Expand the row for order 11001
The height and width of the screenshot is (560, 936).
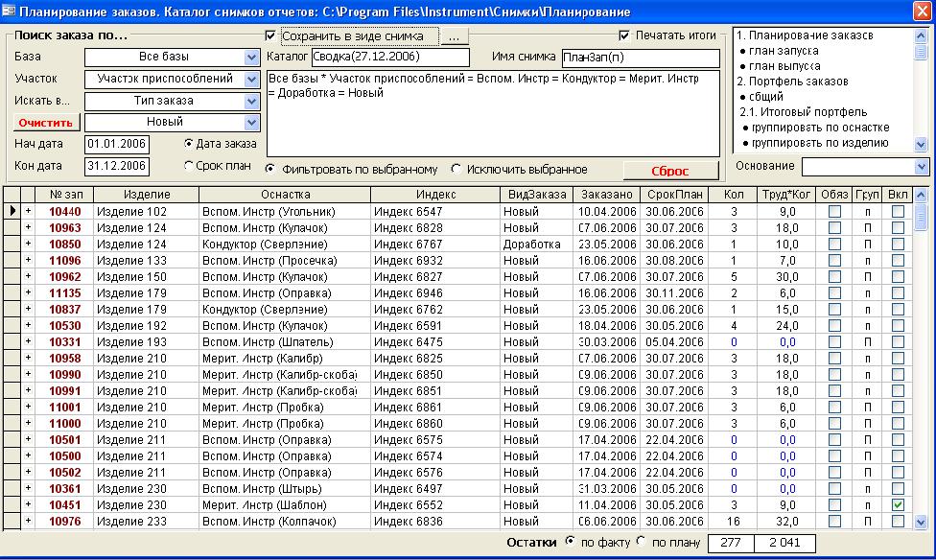tap(28, 408)
